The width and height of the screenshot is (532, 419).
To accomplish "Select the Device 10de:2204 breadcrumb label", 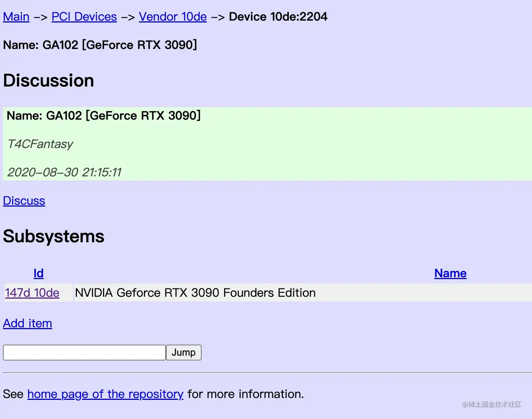I will [x=278, y=17].
